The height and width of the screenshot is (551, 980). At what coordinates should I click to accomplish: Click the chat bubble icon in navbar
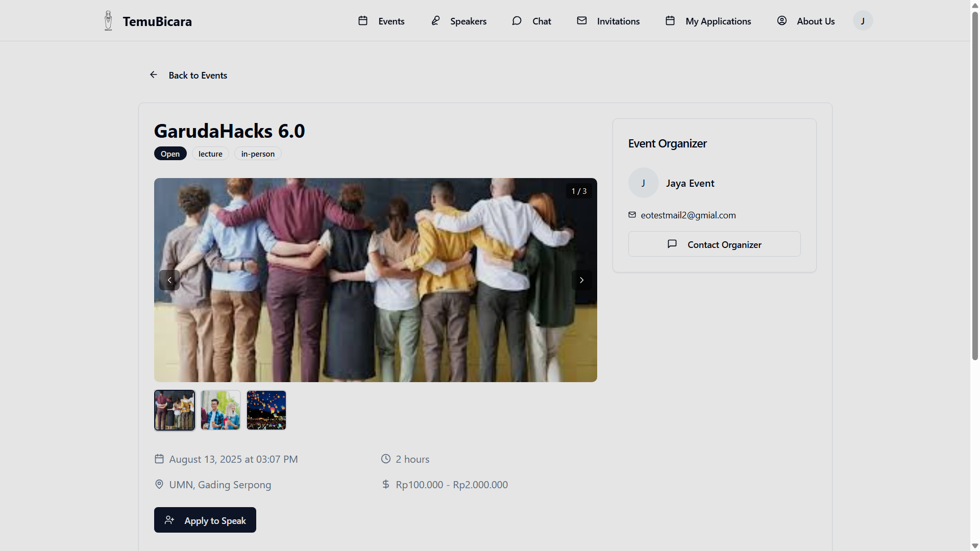coord(517,21)
